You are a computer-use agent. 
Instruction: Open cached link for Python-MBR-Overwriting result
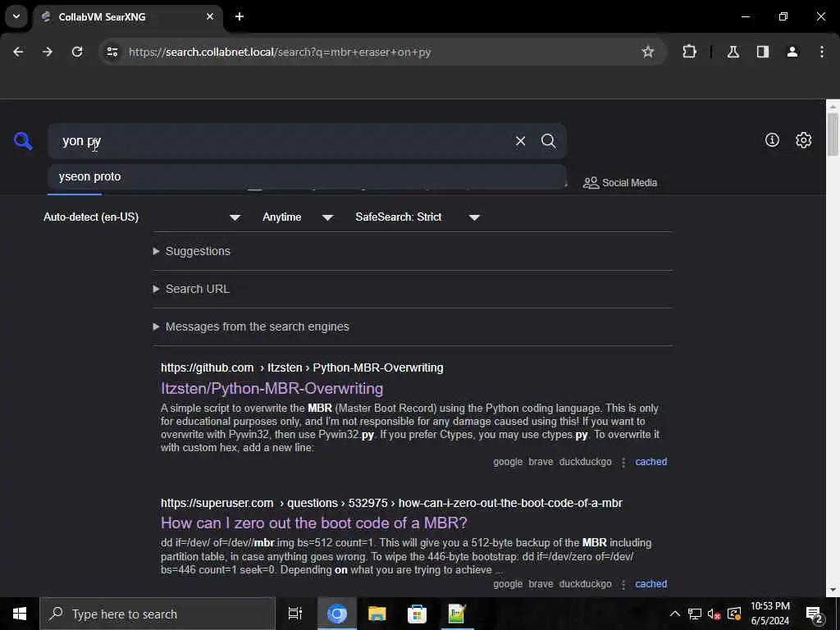[x=651, y=462]
